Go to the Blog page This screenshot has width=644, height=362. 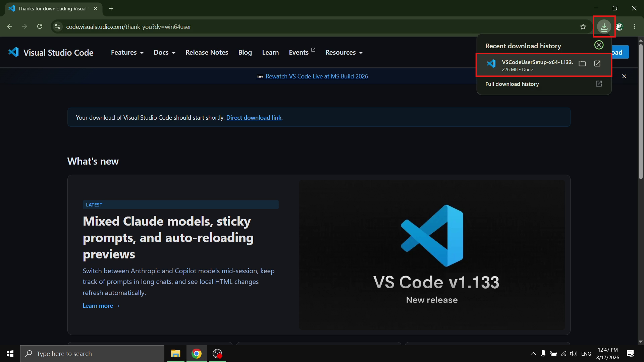(x=245, y=52)
